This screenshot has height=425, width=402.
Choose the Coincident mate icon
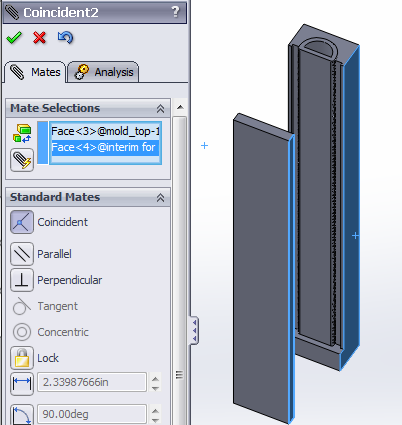click(22, 222)
